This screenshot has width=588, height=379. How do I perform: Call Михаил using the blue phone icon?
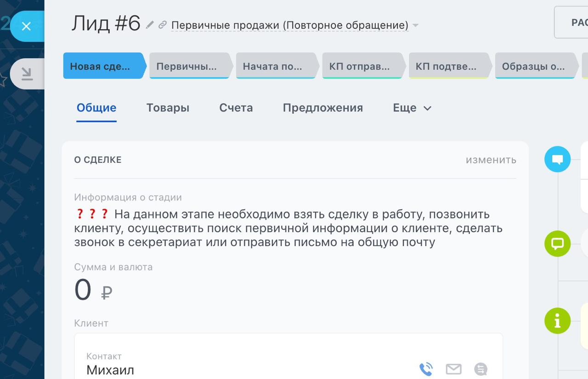pos(425,368)
